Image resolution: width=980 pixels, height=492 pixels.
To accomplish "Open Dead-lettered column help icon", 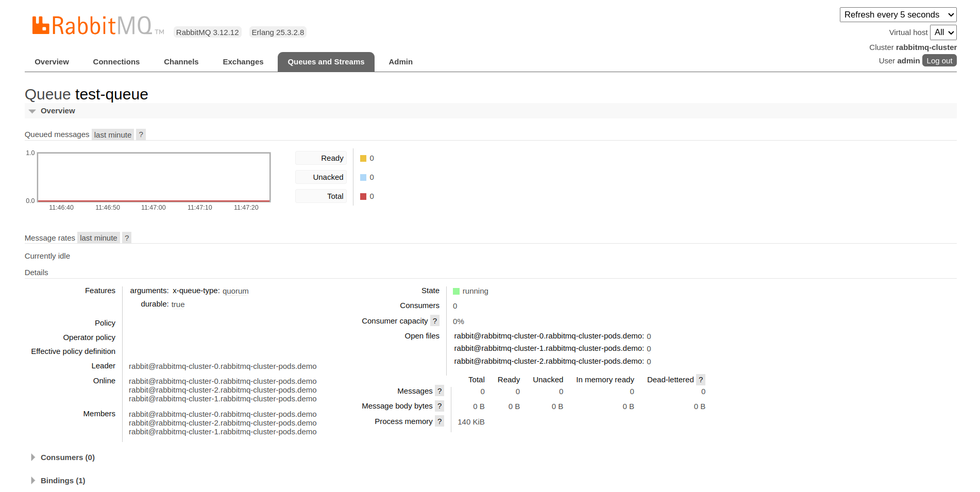I will (x=701, y=380).
